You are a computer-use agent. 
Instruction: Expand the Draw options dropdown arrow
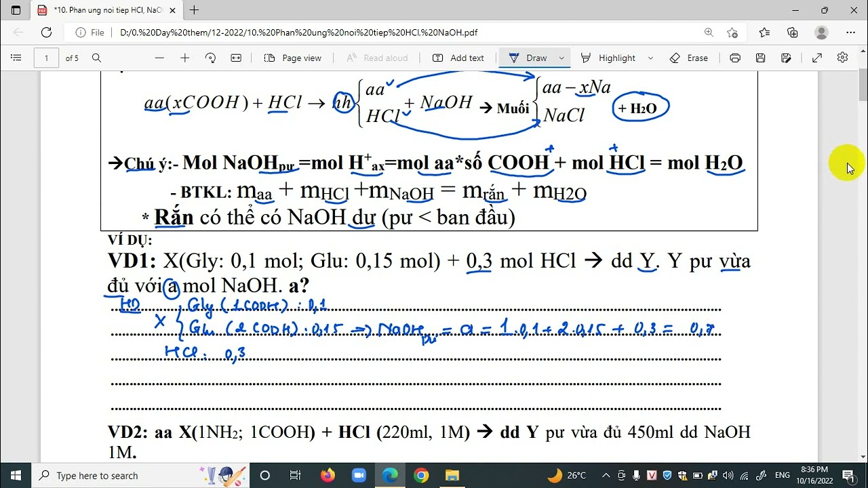click(561, 58)
